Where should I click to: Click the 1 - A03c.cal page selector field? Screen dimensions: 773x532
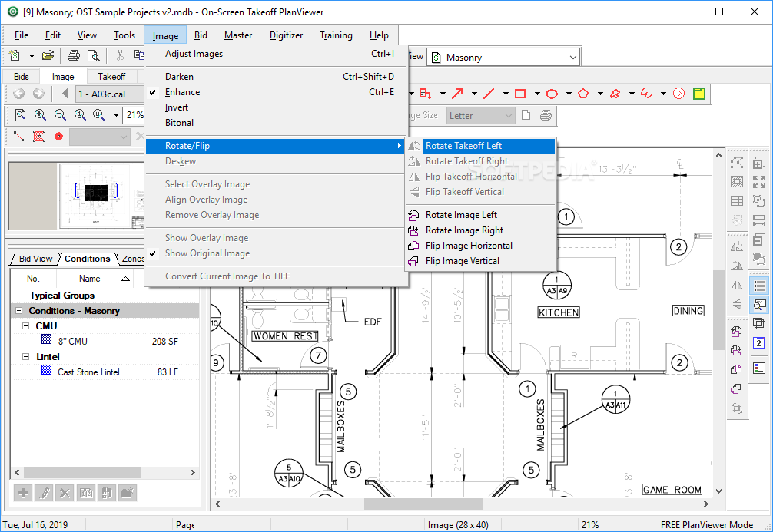[x=111, y=94]
